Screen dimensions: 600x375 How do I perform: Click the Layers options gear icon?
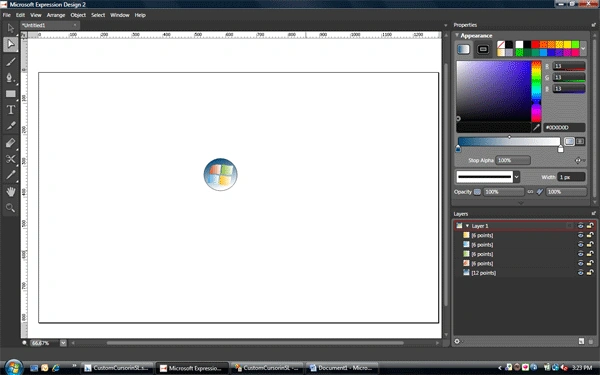(457, 341)
